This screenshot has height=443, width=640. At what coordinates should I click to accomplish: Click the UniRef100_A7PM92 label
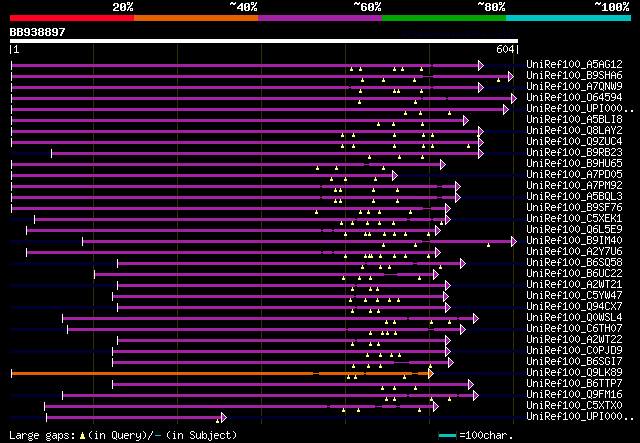(x=574, y=185)
